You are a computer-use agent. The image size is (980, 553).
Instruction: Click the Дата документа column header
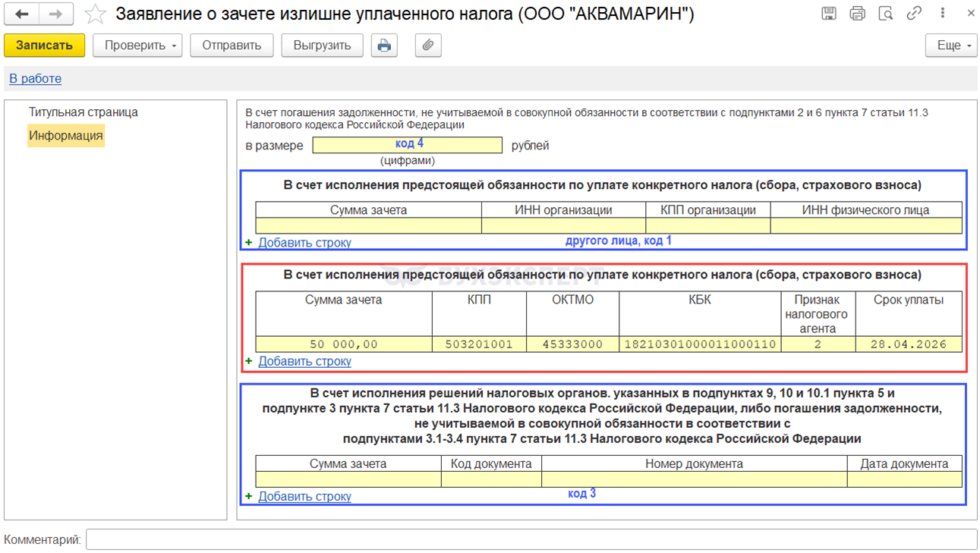[905, 463]
